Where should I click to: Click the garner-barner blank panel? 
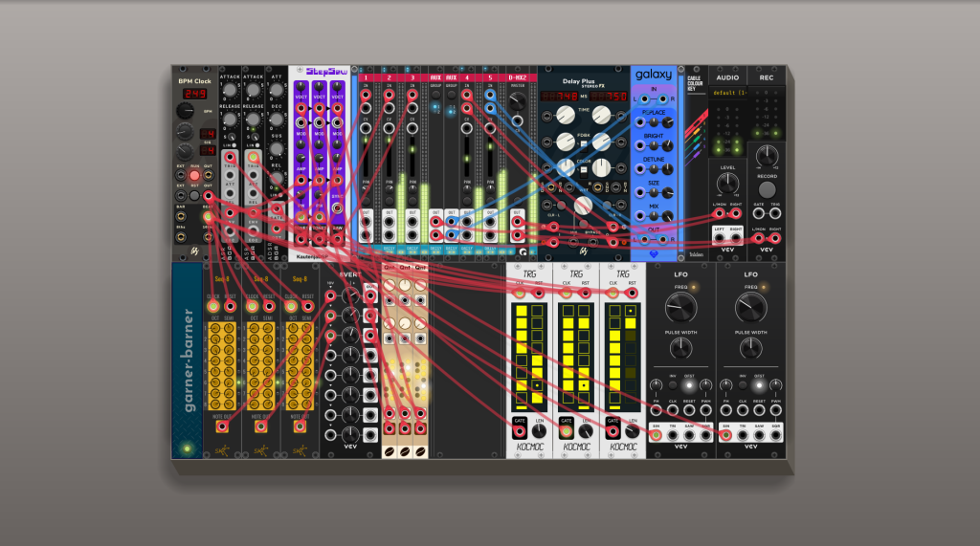pos(187,360)
